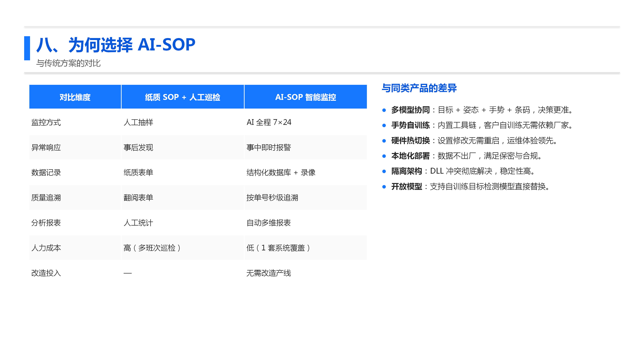Select the "AI-SOP 智能监控" column header

(305, 97)
